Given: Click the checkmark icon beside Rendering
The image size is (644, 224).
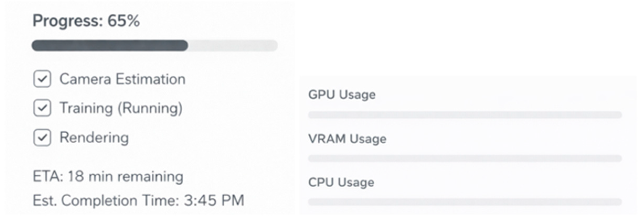Looking at the screenshot, I should [x=42, y=138].
